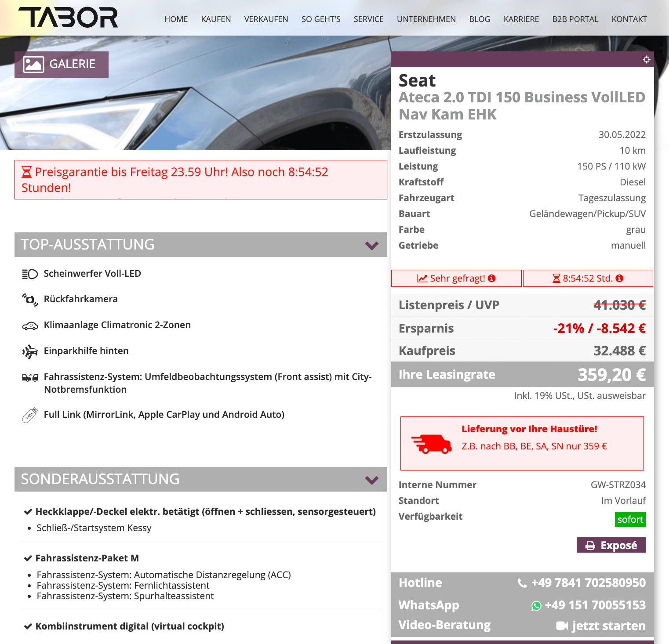The image size is (669, 644).
Task: Click checkmark next to Heckklappe/-Deckel option
Action: 28,511
